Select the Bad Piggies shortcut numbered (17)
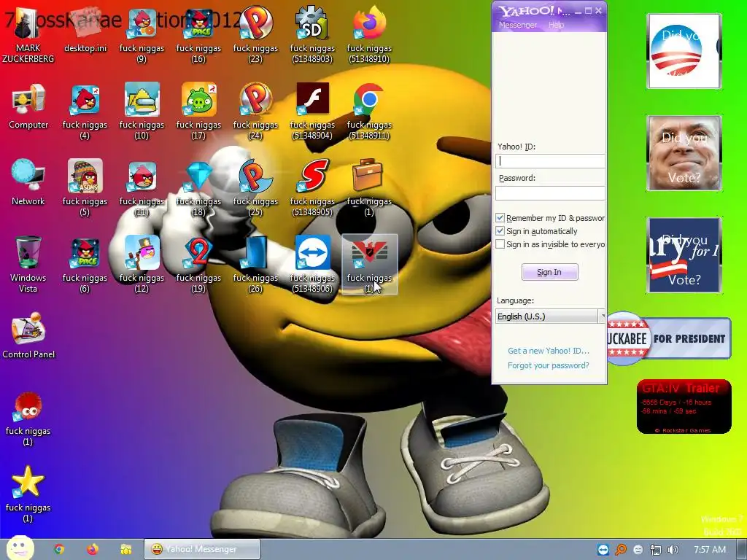The width and height of the screenshot is (747, 560). click(x=198, y=111)
